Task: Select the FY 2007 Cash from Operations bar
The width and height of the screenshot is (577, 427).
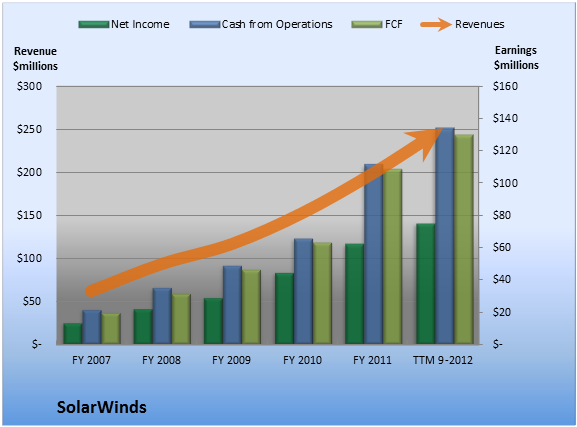Action: click(92, 327)
